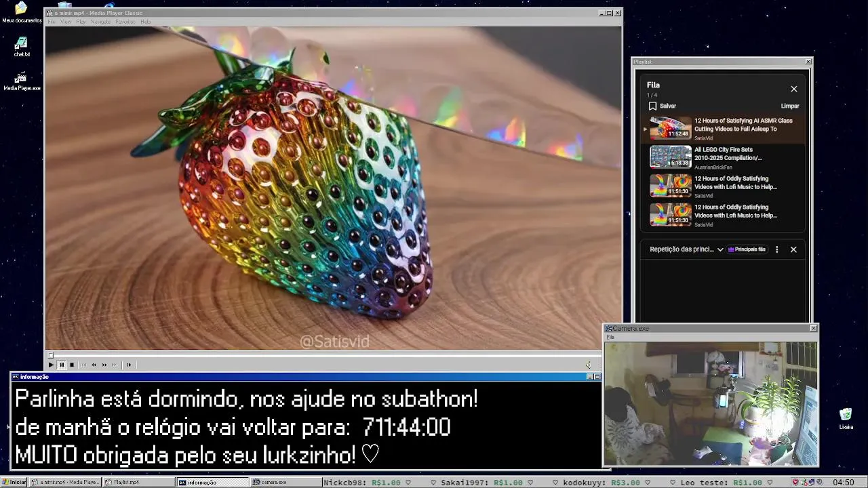Click the taskbar clock showing 04:50

[x=843, y=482]
